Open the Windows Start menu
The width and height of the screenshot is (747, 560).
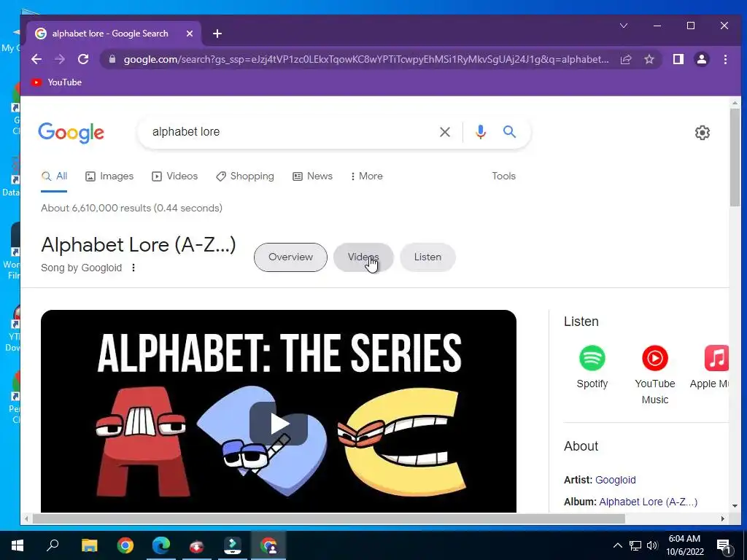tap(18, 545)
